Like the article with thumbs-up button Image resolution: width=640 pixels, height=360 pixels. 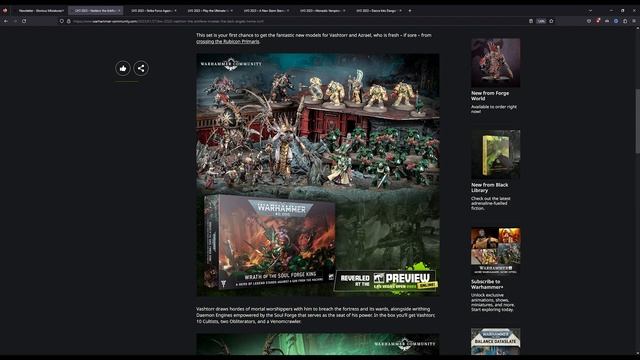pos(123,68)
